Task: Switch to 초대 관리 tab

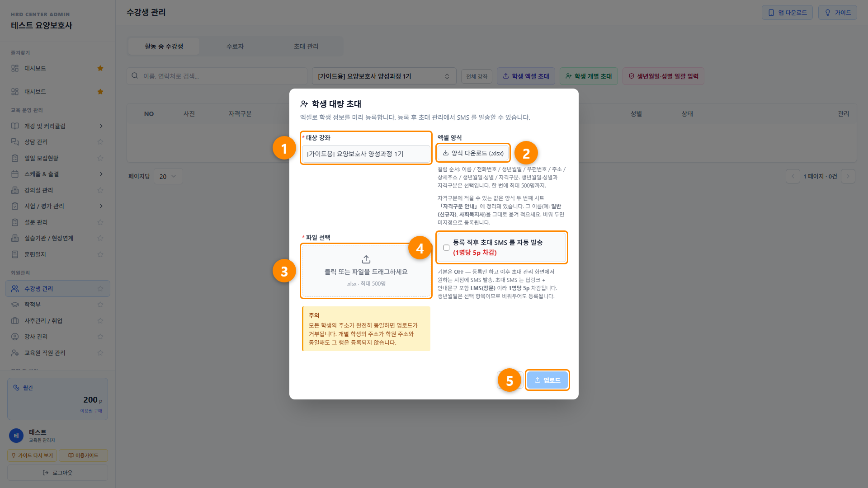Action: [x=306, y=47]
